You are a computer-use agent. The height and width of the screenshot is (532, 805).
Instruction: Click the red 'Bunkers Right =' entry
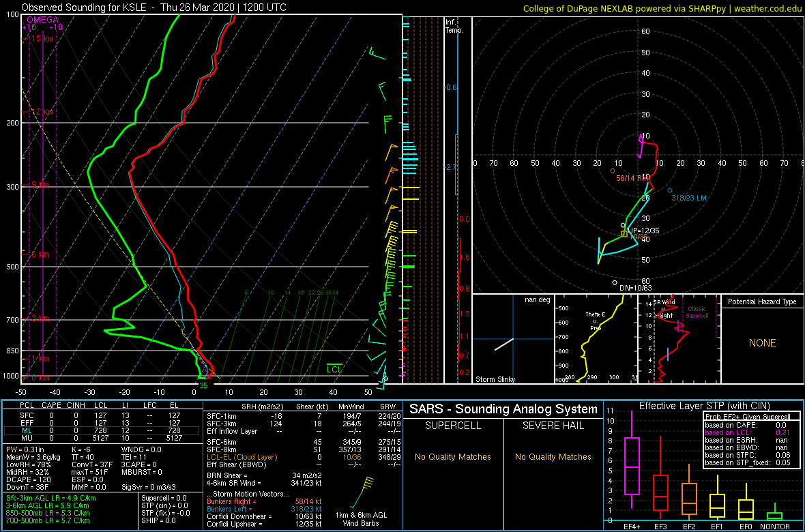pos(265,501)
